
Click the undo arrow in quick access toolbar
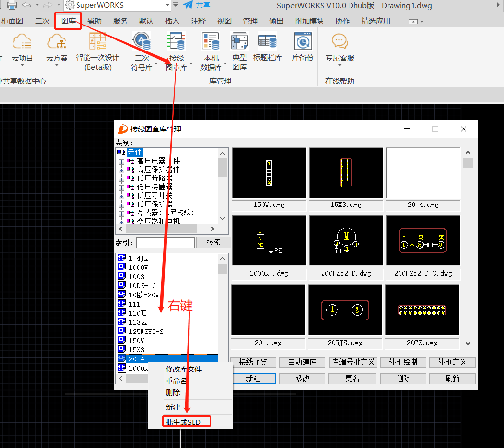[x=26, y=5]
